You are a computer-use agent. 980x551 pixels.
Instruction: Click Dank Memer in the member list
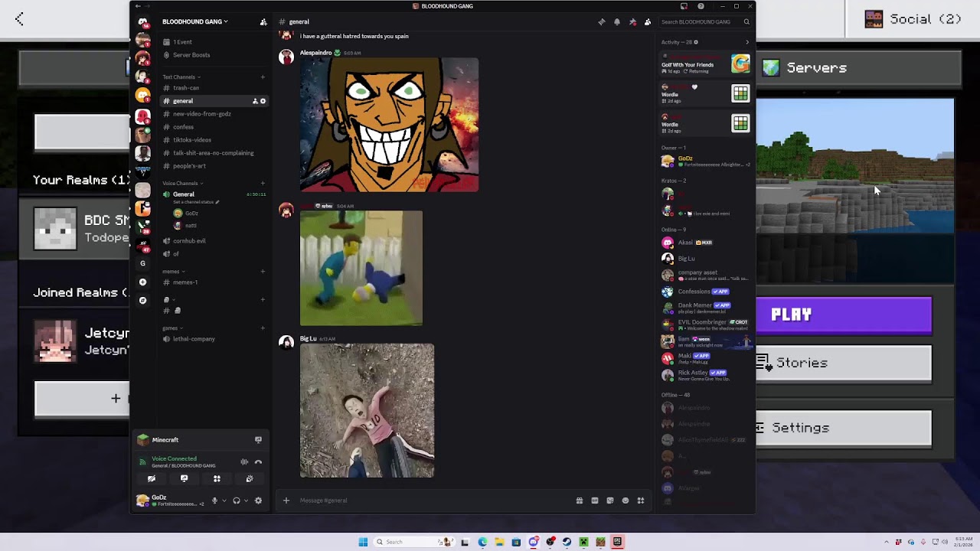(705, 307)
